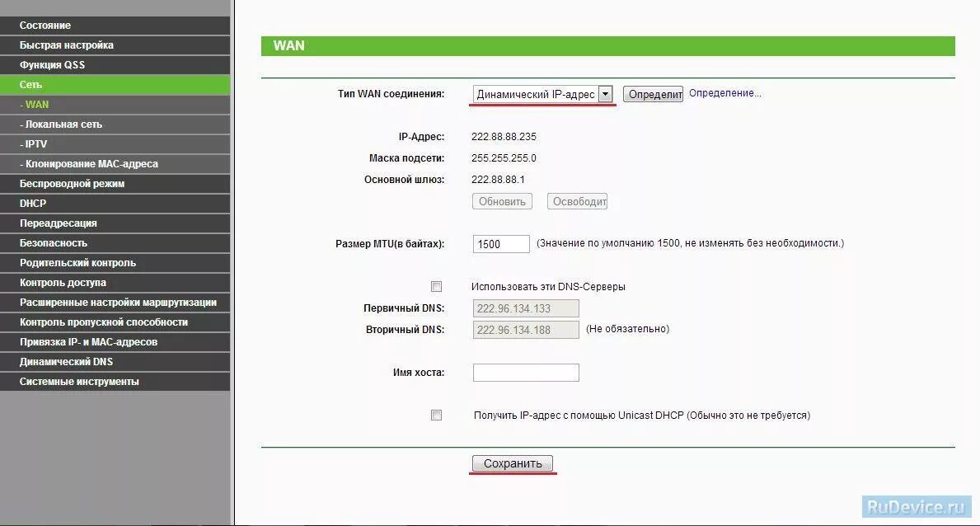The height and width of the screenshot is (526, 980).
Task: Open the Состояние menu item
Action: (x=115, y=26)
